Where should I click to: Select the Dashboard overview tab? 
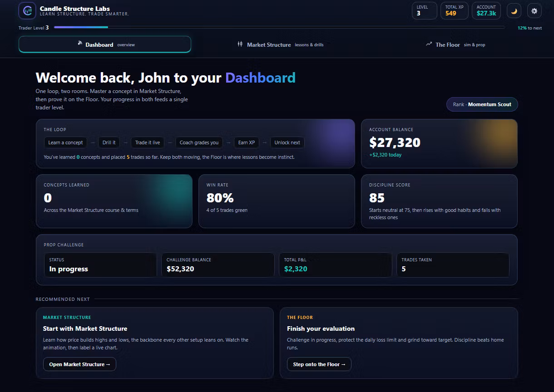pos(105,44)
